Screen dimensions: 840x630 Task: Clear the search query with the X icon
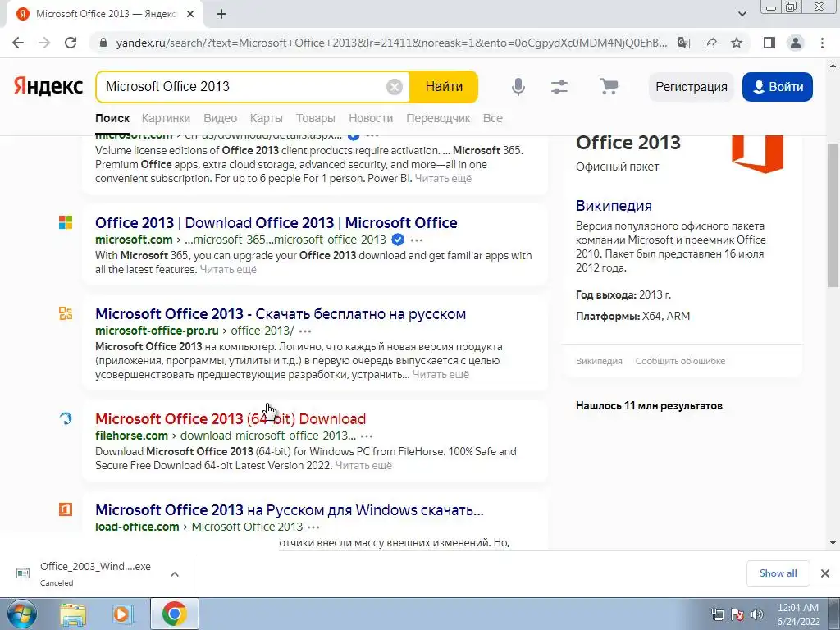[395, 86]
